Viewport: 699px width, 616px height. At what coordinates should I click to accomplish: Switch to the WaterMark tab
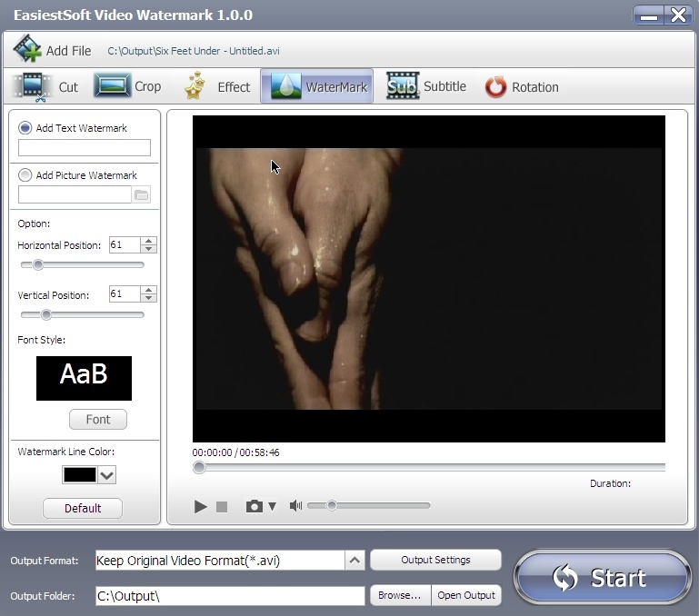coord(317,86)
